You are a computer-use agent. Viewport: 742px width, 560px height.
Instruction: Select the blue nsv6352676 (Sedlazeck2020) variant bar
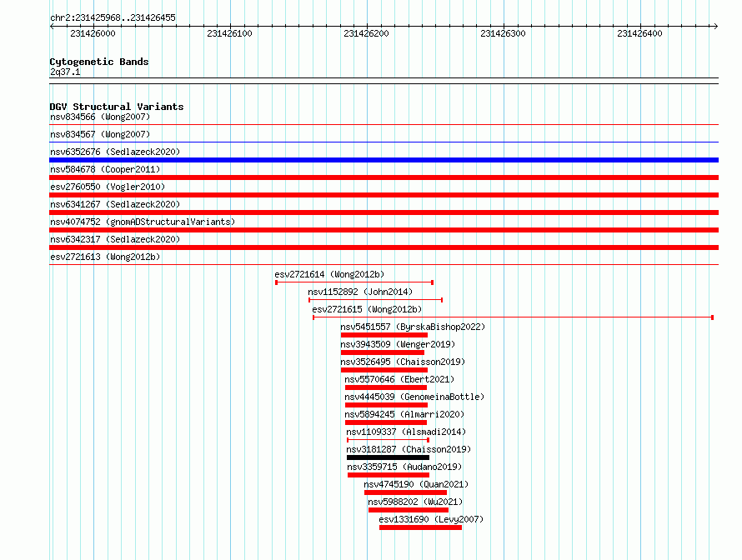click(384, 160)
